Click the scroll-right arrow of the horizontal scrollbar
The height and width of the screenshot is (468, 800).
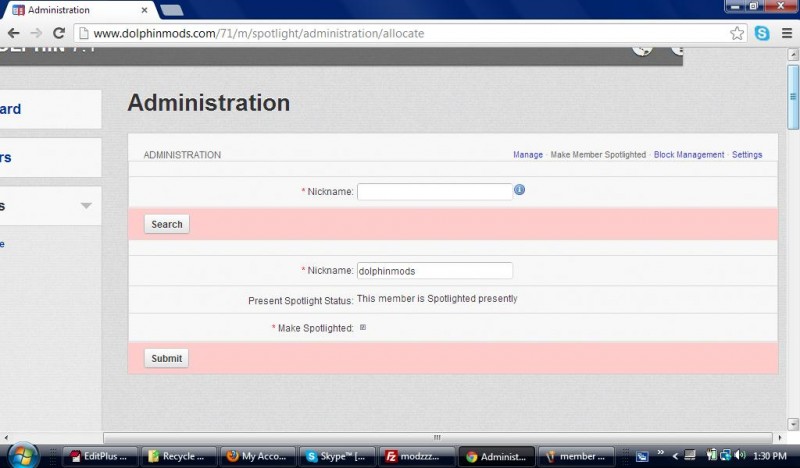coord(780,437)
